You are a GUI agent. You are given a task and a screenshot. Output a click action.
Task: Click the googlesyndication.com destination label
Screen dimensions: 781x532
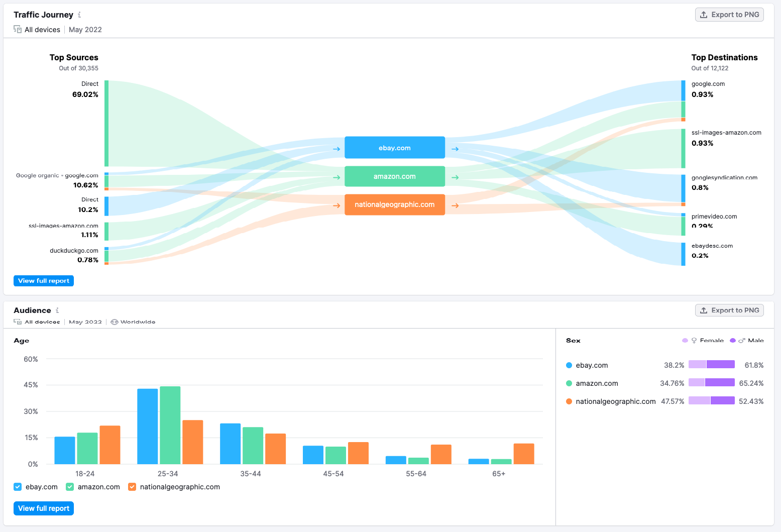(x=724, y=177)
